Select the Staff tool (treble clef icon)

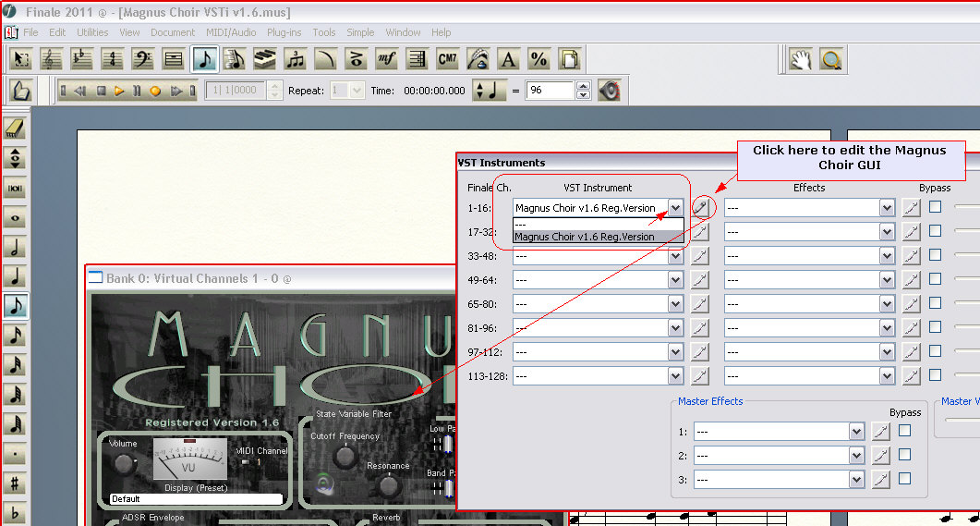pyautogui.click(x=51, y=59)
